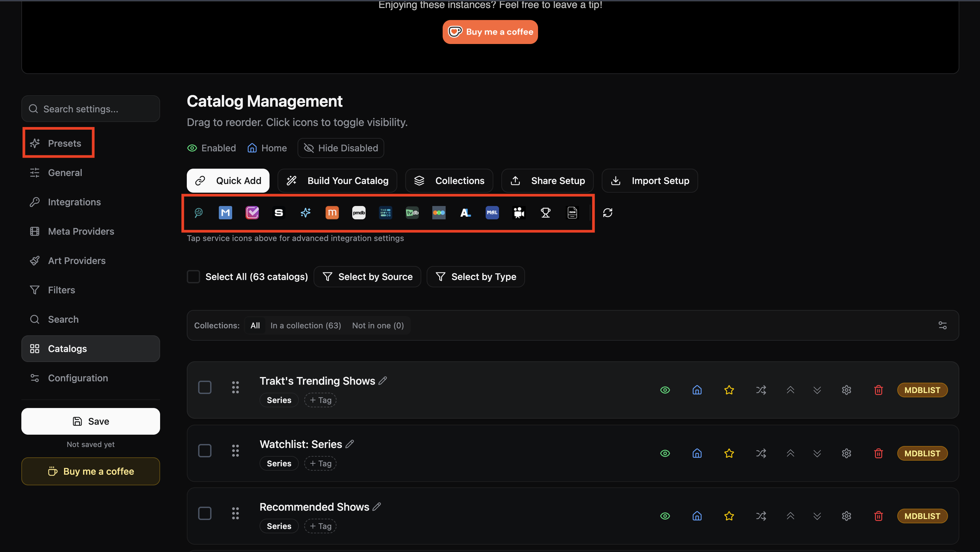980x552 pixels.
Task: Check the Recommended Shows row checkbox
Action: tap(205, 514)
